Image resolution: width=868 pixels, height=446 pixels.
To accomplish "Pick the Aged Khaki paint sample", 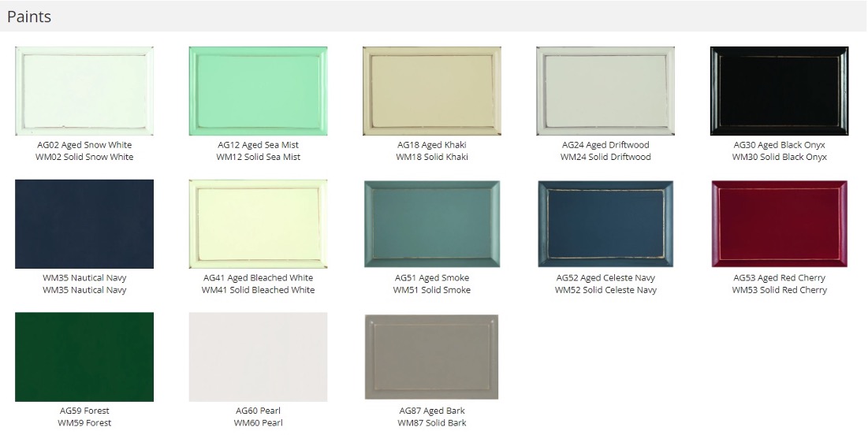I will [x=432, y=91].
